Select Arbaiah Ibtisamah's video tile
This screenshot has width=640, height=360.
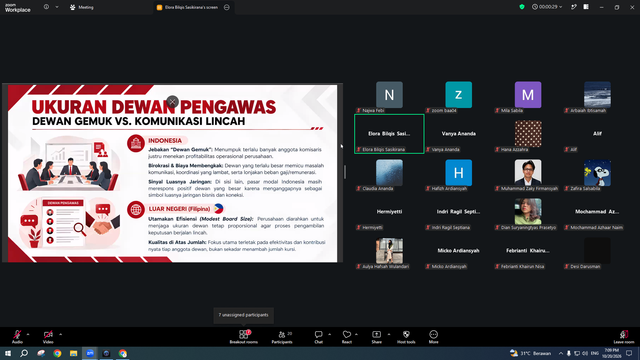(x=598, y=95)
